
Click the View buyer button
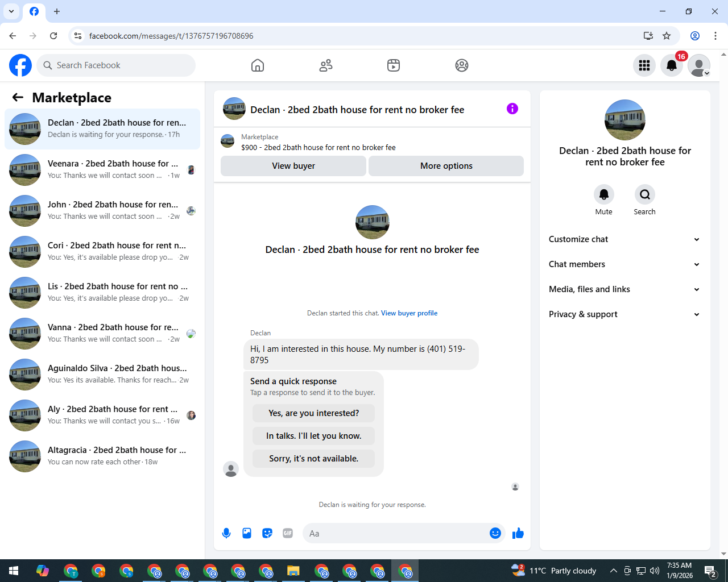(293, 166)
